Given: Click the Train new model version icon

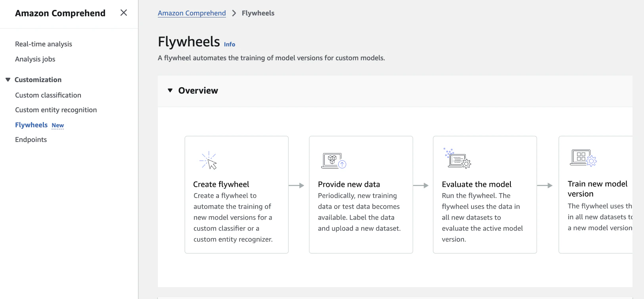Looking at the screenshot, I should click(583, 158).
